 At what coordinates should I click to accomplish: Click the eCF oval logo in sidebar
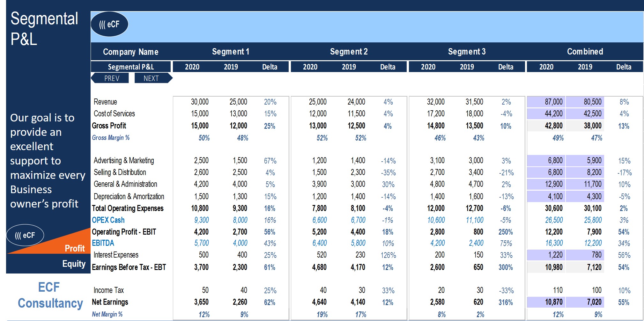(x=25, y=235)
